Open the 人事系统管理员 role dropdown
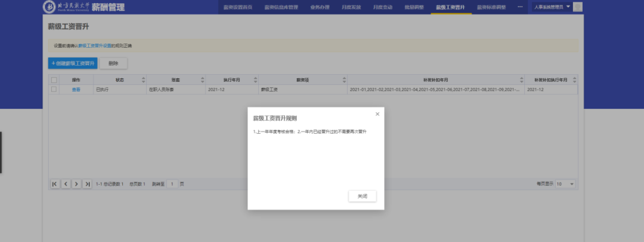Image resolution: width=644 pixels, height=242 pixels. [x=552, y=7]
